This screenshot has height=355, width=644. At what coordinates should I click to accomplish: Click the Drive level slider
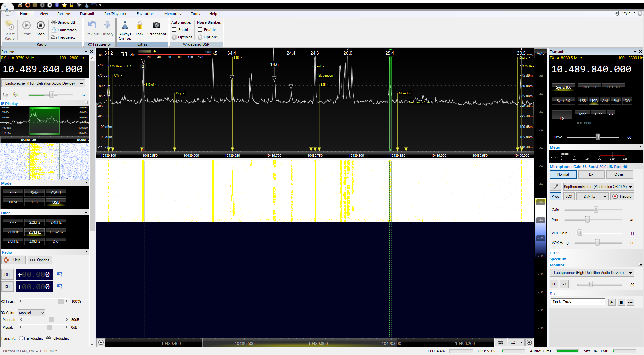[597, 137]
